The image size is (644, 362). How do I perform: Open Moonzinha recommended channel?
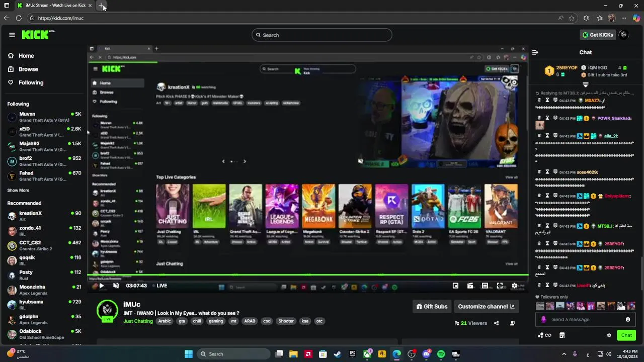click(44, 290)
